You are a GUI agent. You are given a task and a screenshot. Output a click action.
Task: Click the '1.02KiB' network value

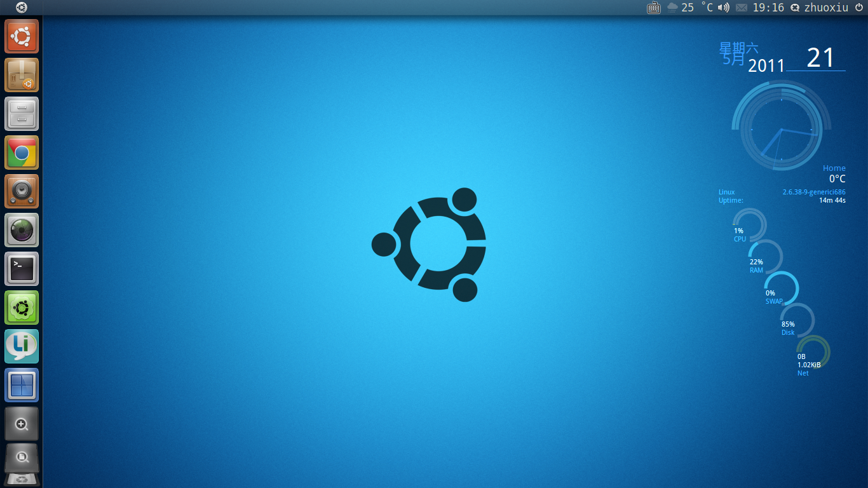pyautogui.click(x=809, y=365)
